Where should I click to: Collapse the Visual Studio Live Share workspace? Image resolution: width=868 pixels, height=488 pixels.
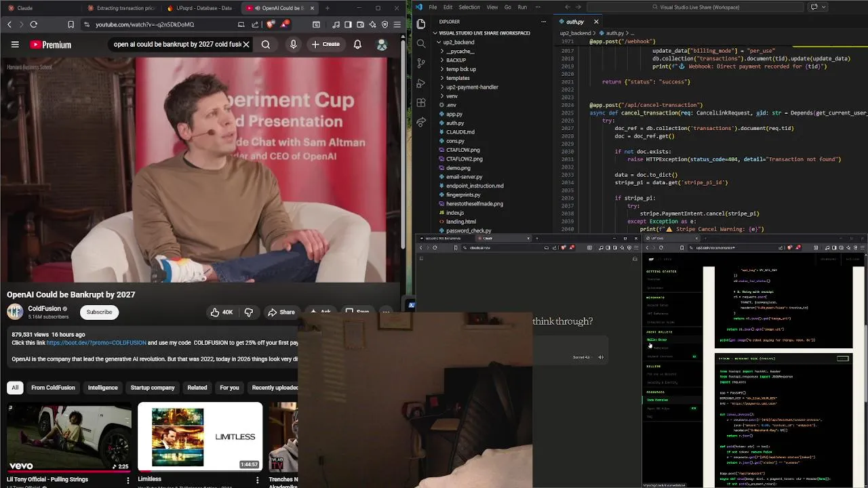(483, 33)
